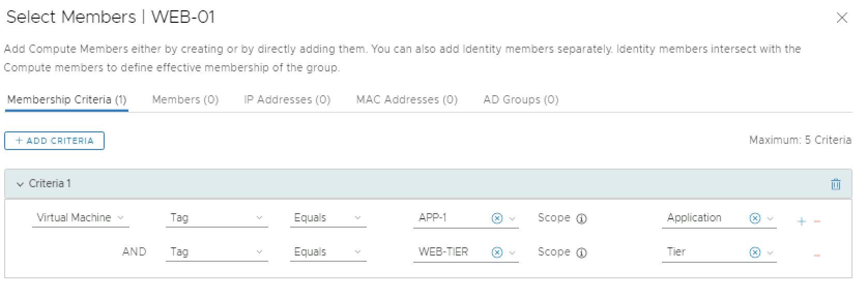Clear the APP-1 tag value
Image resolution: width=868 pixels, height=299 pixels.
point(497,218)
